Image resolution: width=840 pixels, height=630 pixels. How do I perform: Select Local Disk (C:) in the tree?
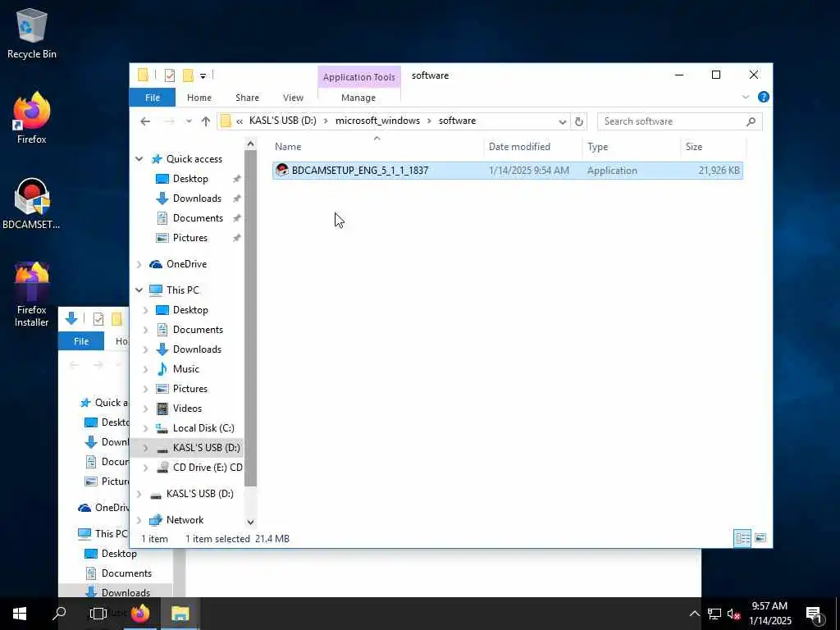pos(203,428)
